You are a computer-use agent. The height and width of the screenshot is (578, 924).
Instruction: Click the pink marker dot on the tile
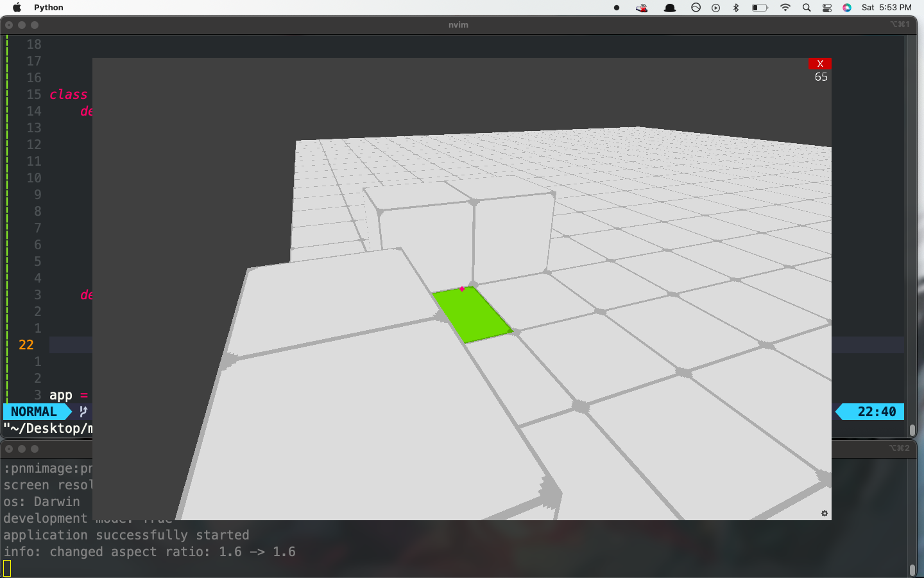click(x=462, y=289)
